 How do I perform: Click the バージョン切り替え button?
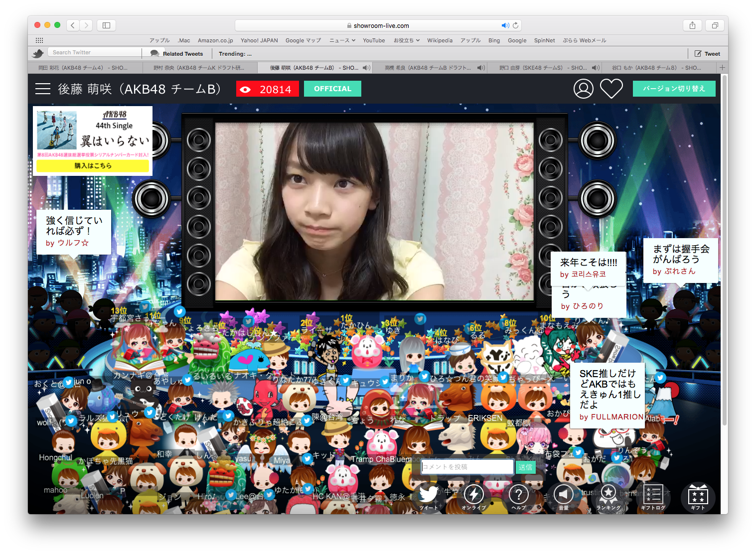674,89
